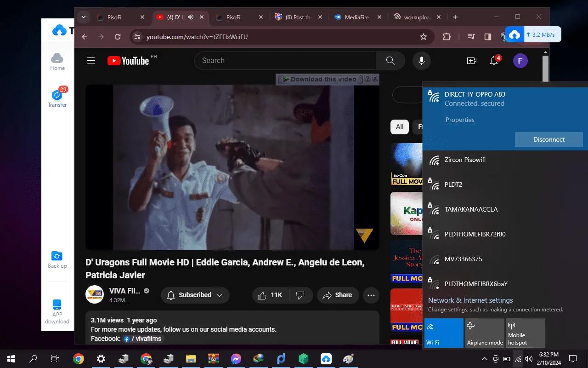588x368 pixels.
Task: Expand the Subscribed notification dropdown
Action: click(195, 295)
